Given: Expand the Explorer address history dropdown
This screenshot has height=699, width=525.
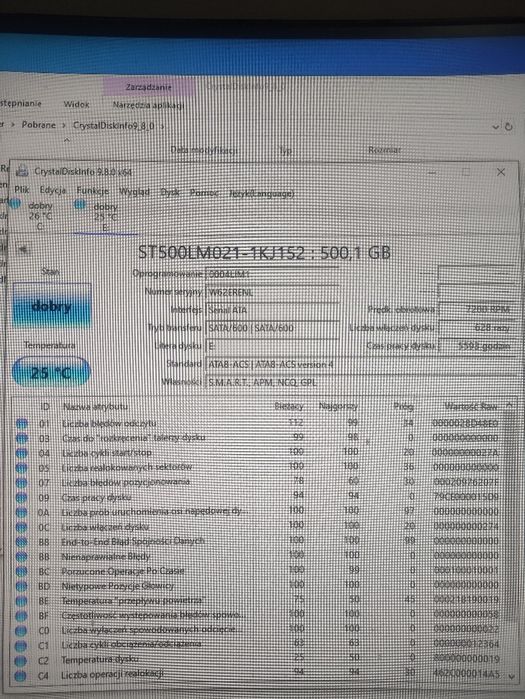Looking at the screenshot, I should (x=496, y=127).
